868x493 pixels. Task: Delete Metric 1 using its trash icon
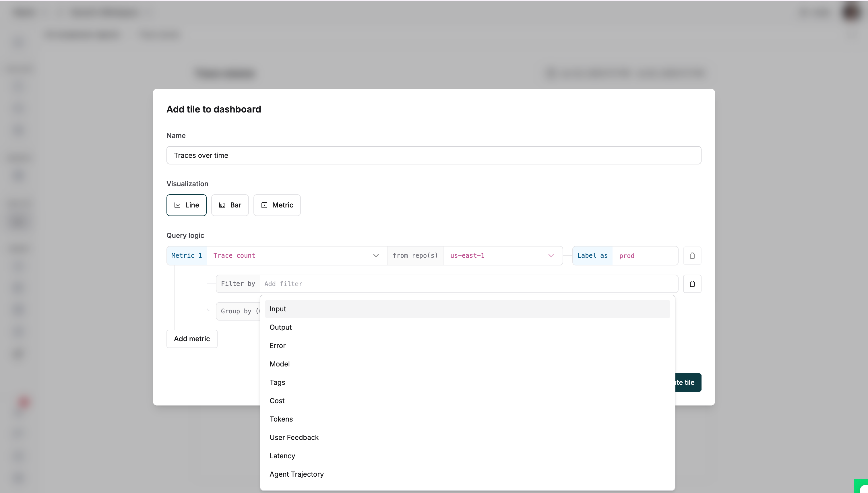coord(692,256)
